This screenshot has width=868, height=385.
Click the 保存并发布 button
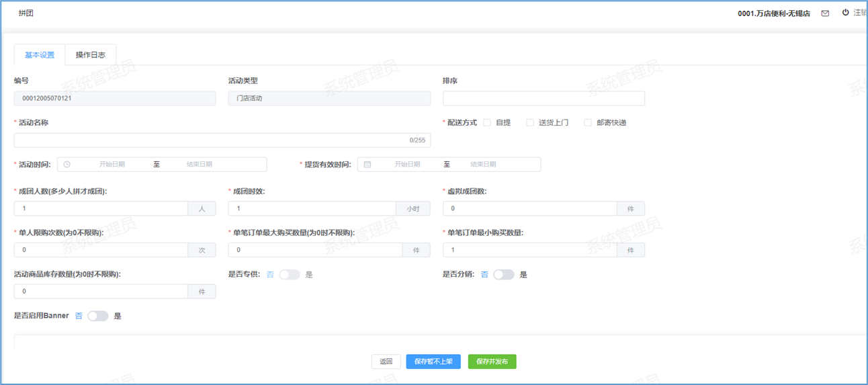[x=492, y=361]
